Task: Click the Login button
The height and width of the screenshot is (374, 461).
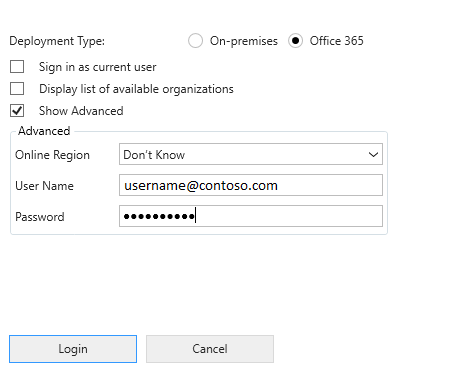Action: click(x=73, y=349)
